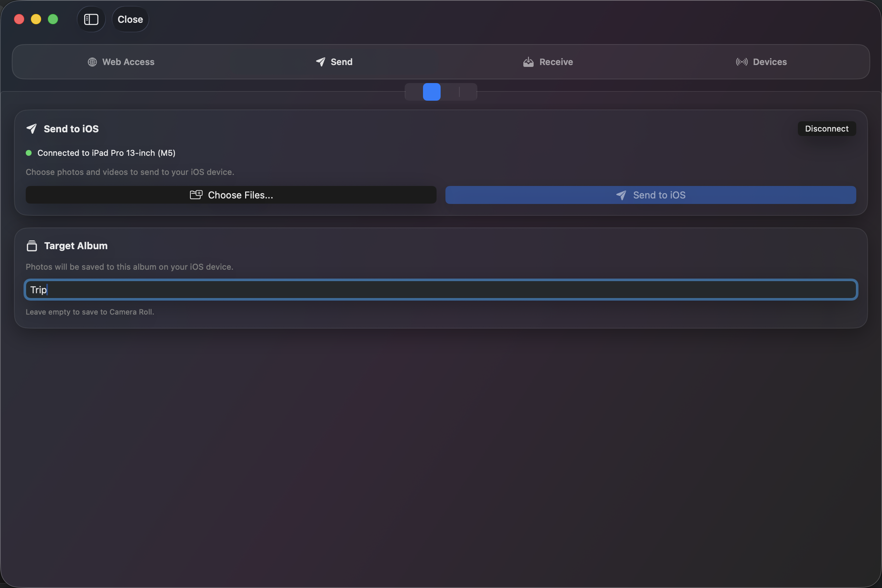
Task: Click the Target Album heading text
Action: [x=76, y=245]
